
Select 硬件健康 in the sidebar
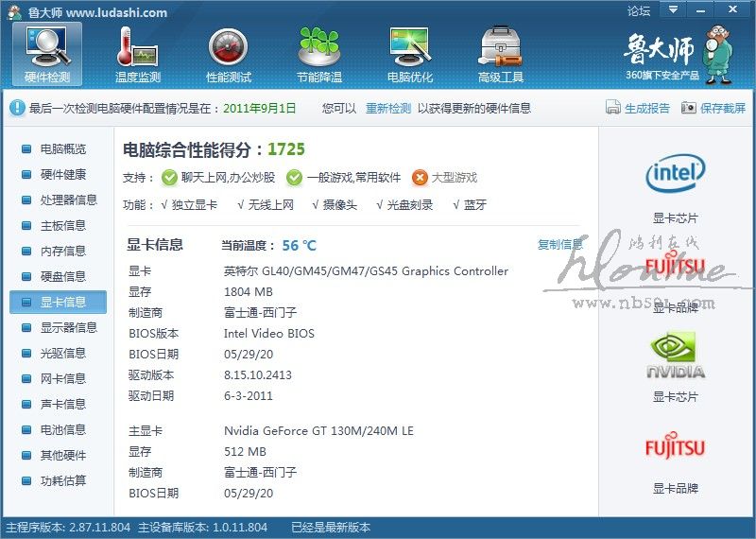click(63, 174)
